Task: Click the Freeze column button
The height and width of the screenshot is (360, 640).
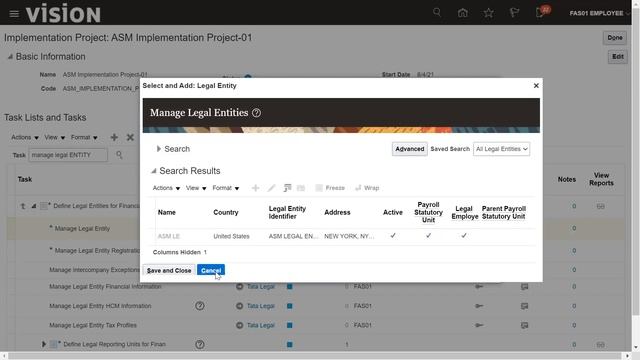Action: tap(330, 188)
